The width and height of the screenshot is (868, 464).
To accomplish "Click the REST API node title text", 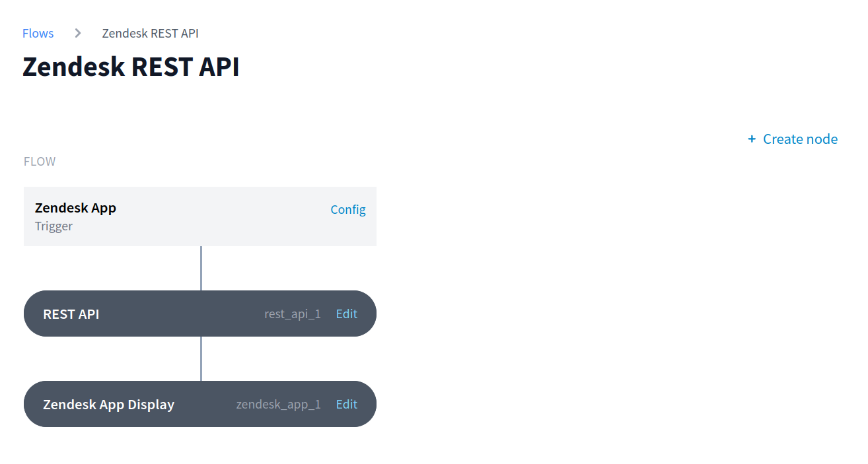I will (71, 314).
